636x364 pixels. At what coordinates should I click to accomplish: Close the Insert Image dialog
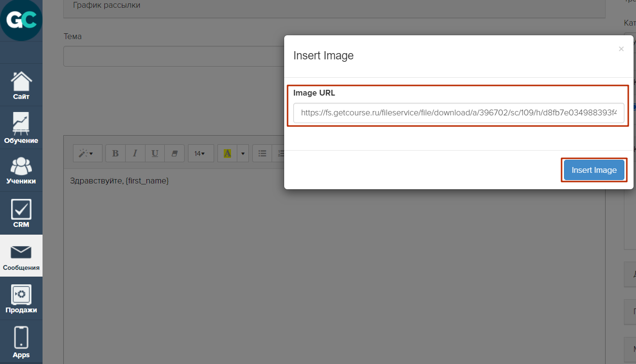pos(621,49)
